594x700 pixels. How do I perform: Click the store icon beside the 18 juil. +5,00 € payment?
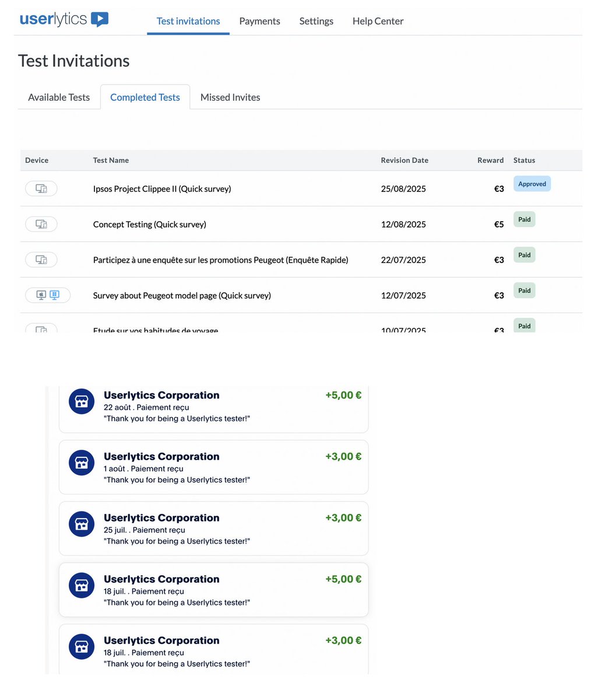pyautogui.click(x=82, y=585)
